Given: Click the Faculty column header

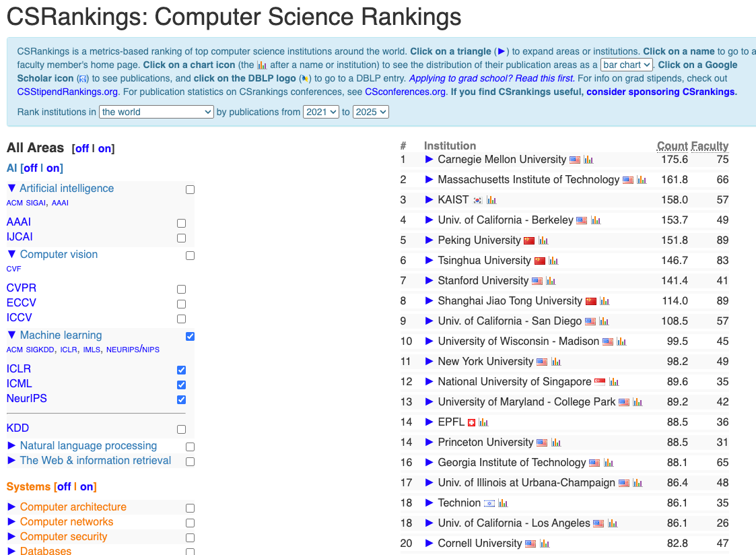Looking at the screenshot, I should 710,145.
